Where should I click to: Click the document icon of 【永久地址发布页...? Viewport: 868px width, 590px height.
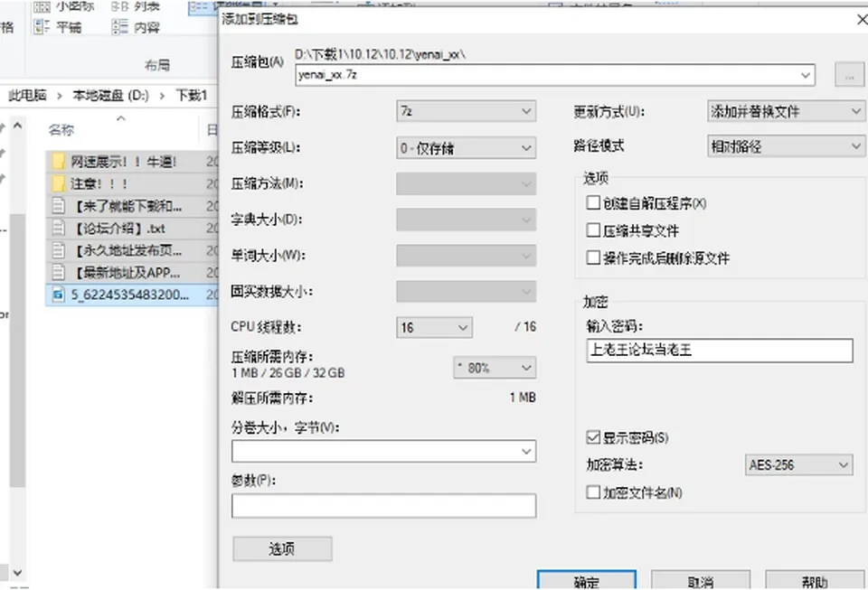(x=58, y=250)
